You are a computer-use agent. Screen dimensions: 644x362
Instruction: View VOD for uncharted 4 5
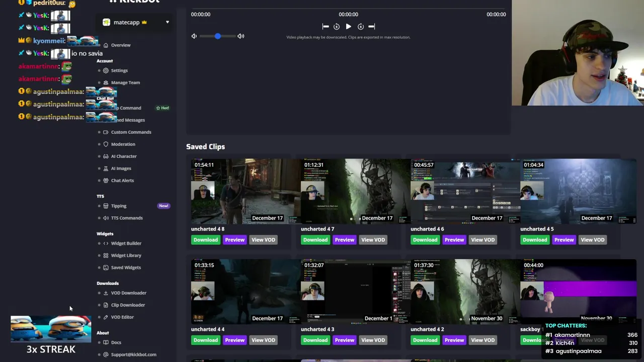click(x=593, y=240)
